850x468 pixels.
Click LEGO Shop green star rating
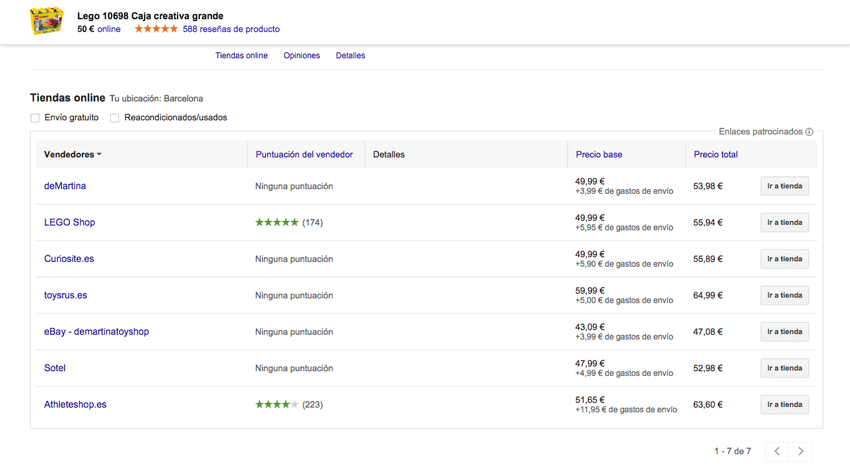point(277,222)
